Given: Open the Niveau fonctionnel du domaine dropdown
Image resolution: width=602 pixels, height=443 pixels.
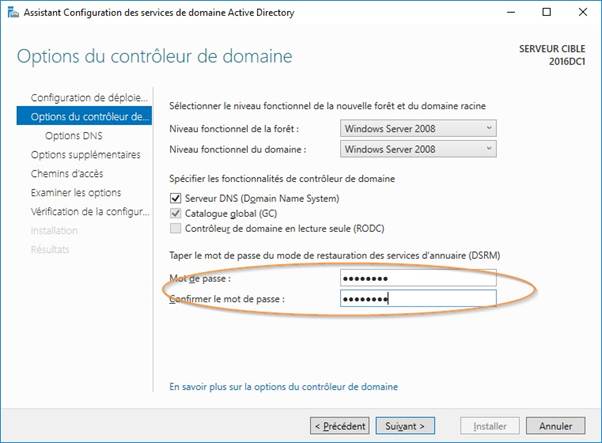Looking at the screenshot, I should click(x=418, y=149).
